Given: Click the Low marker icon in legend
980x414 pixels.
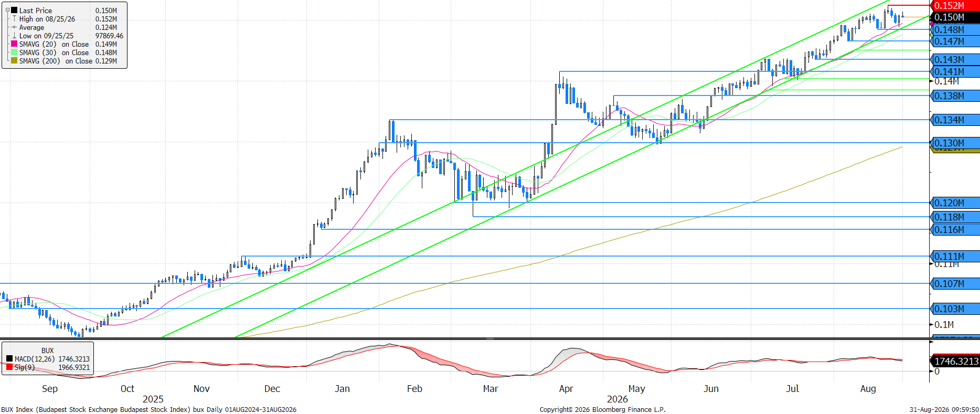Looking at the screenshot, I should (x=14, y=36).
